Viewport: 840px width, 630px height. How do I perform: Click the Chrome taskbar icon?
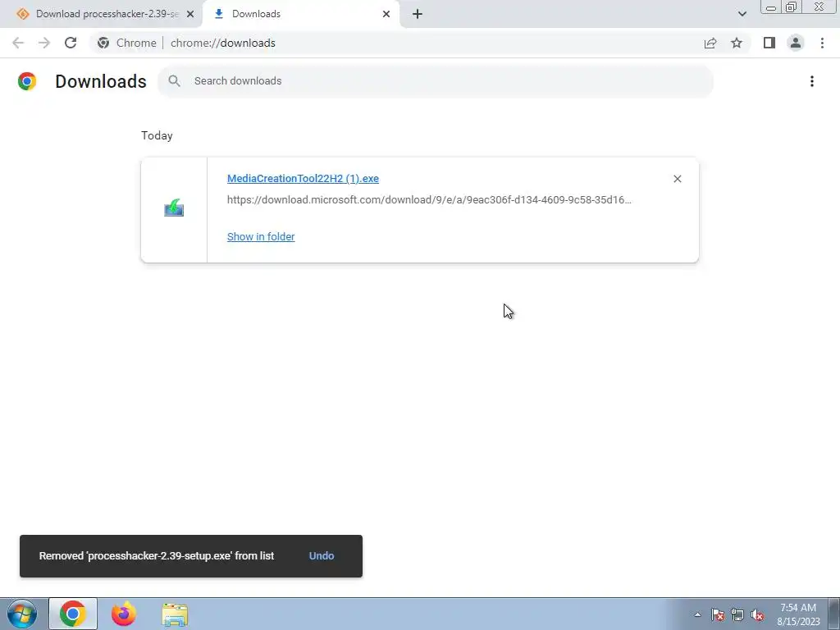point(73,614)
